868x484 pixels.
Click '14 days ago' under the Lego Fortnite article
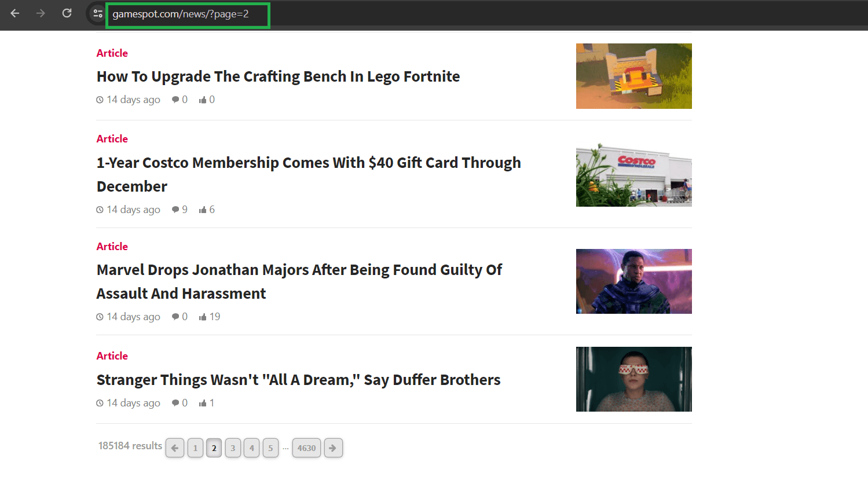tap(134, 100)
